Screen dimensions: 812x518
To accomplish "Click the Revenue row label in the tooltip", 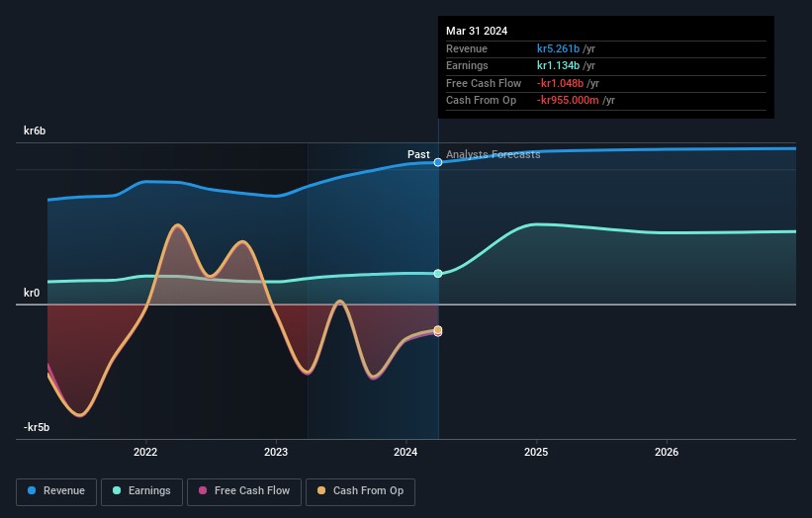I will click(467, 48).
